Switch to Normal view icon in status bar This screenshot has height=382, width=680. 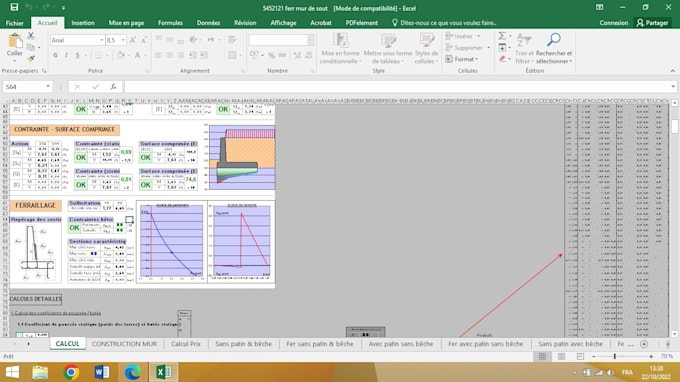coord(542,356)
